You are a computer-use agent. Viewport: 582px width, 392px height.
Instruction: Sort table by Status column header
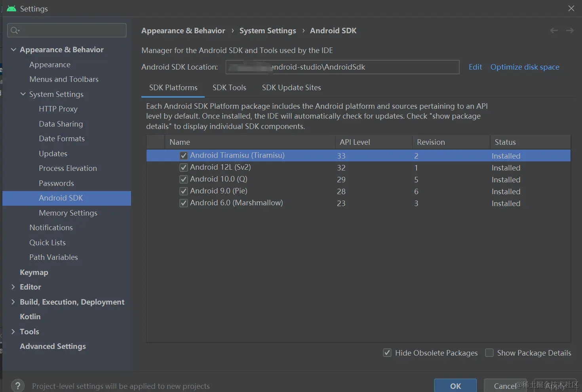[530, 142]
